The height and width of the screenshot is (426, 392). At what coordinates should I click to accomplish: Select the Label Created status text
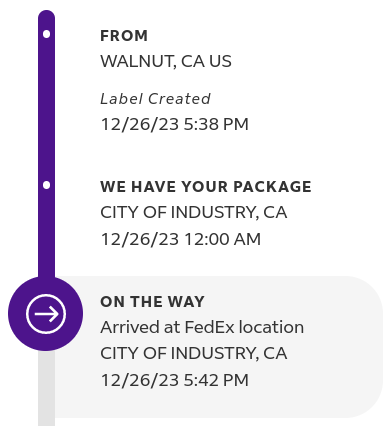click(x=155, y=99)
